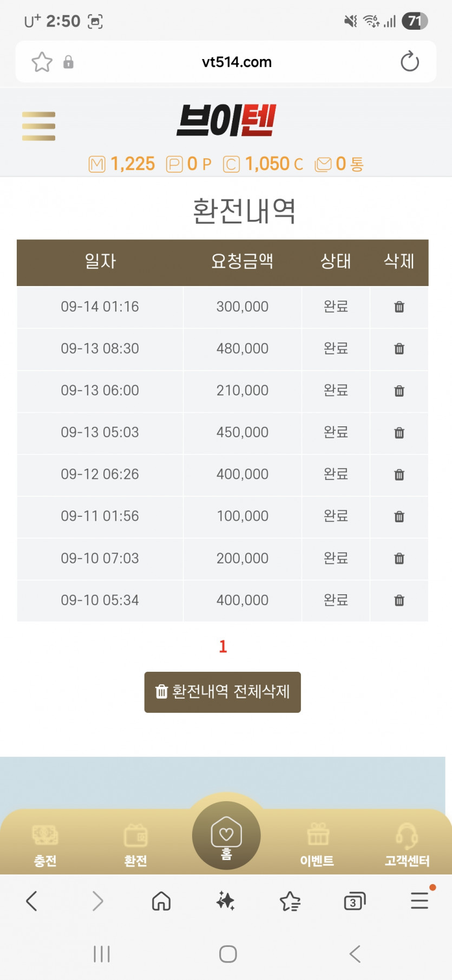Open the message inbox showing 0 통
The image size is (452, 980).
[339, 164]
